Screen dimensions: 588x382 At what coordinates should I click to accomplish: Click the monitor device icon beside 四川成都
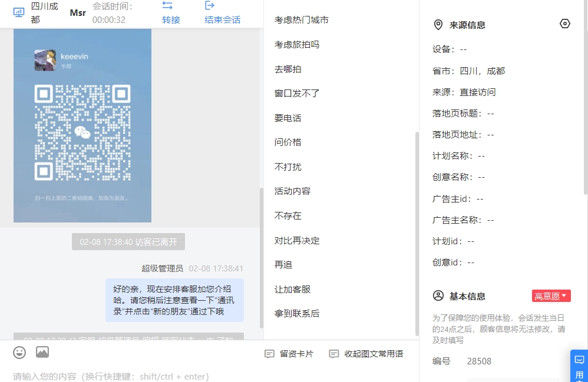19,13
